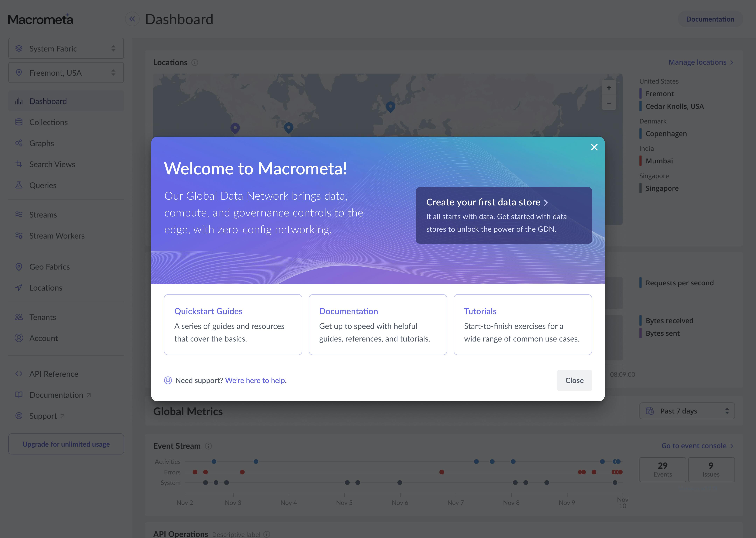Click the API Reference code brackets icon
756x538 pixels.
[19, 374]
